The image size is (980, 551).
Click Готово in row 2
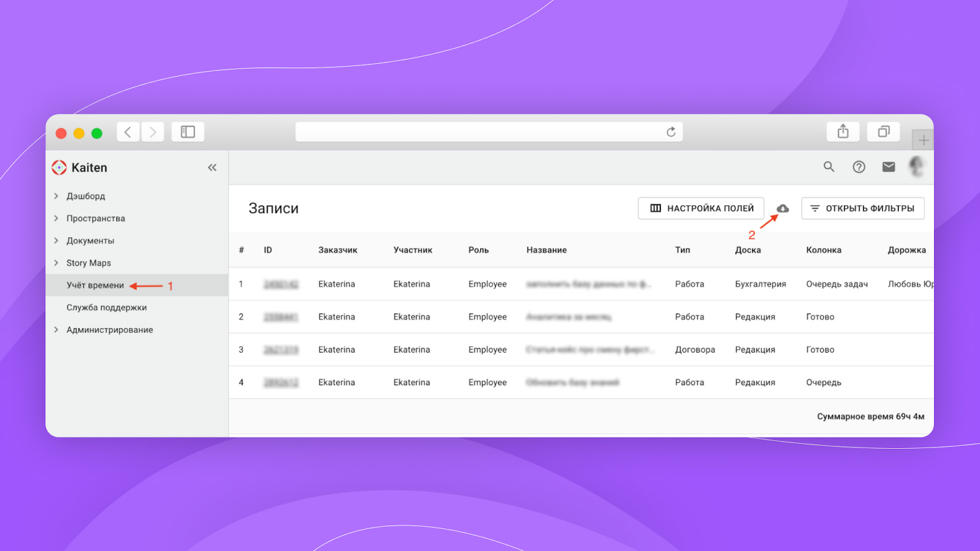(x=820, y=317)
